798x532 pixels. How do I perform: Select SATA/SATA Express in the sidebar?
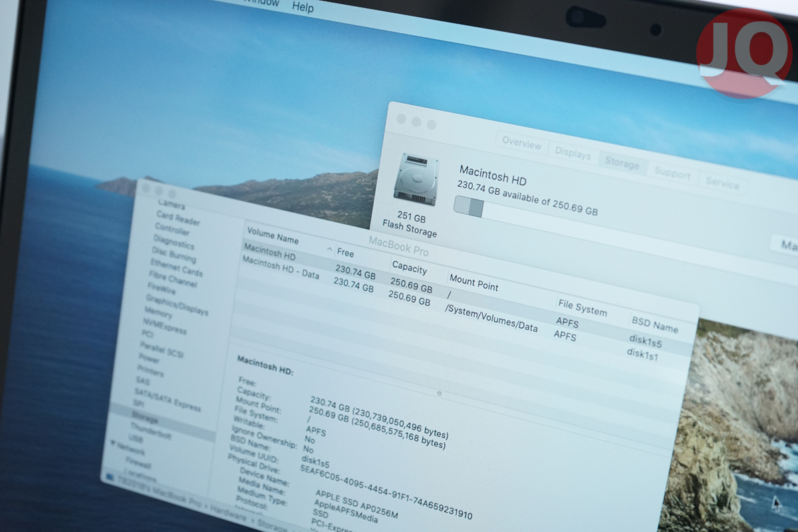(x=168, y=399)
